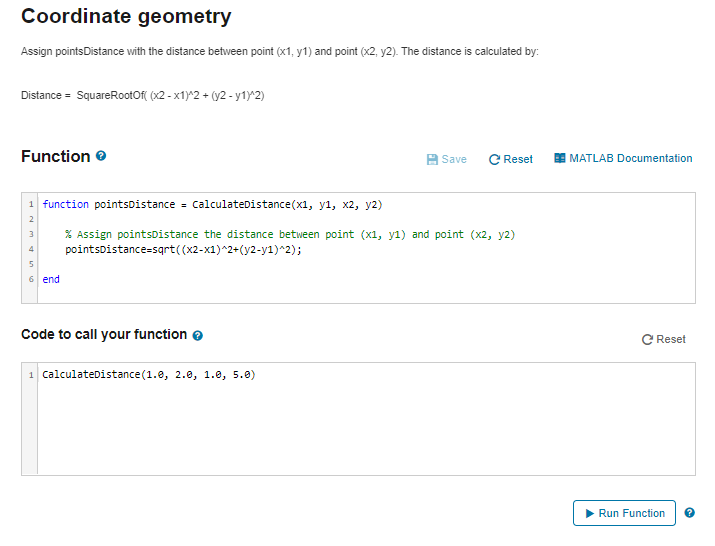
Task: Click the CalculateDistance(1.0, 2.0, 1.0, 5.0) call line
Action: click(149, 374)
